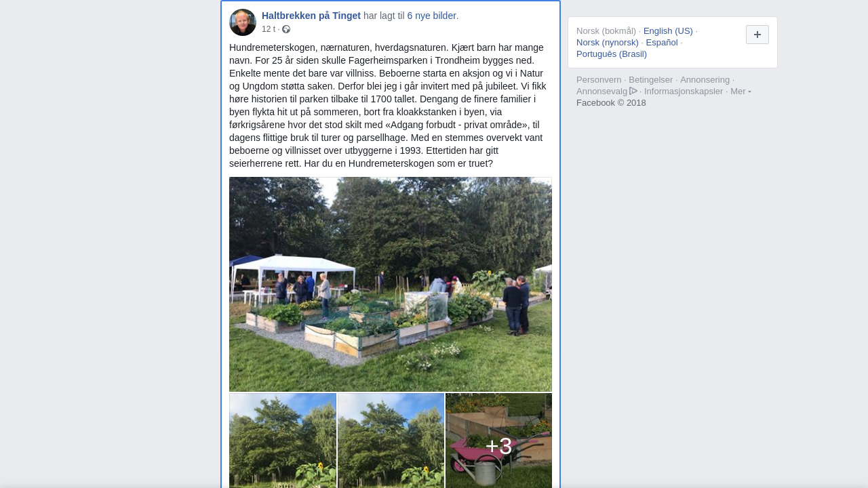This screenshot has width=868, height=488.
Task: Open the second tree photo thumbnail
Action: pyautogui.click(x=391, y=441)
